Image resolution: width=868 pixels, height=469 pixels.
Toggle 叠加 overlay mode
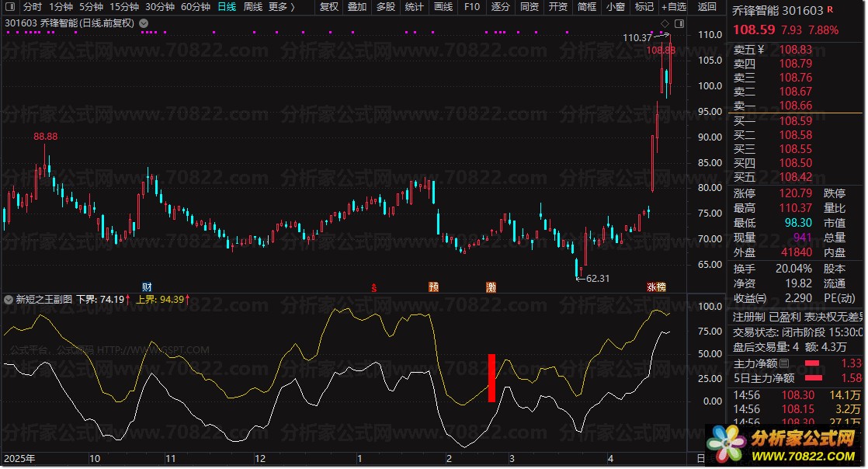[x=357, y=7]
